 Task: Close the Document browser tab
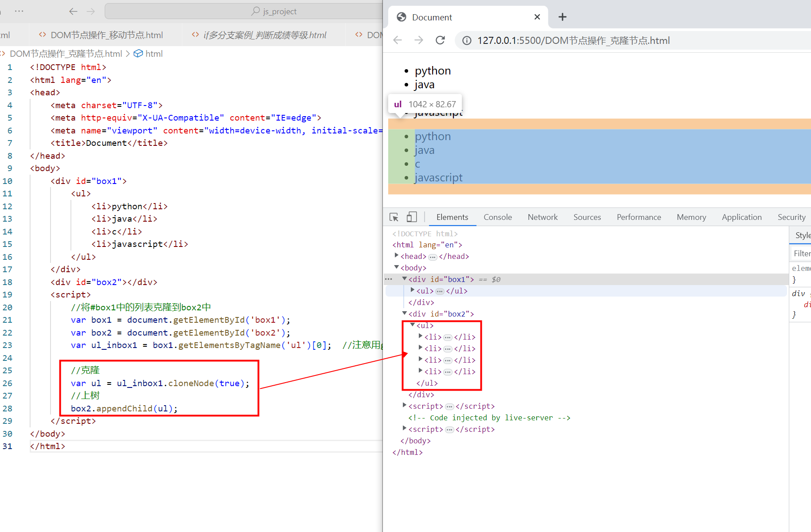pyautogui.click(x=537, y=17)
